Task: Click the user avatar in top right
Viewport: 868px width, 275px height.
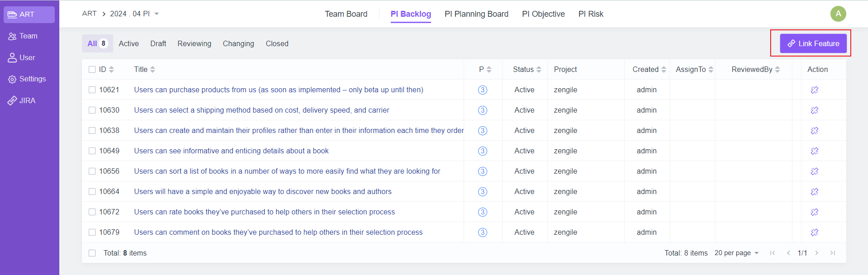Action: coord(838,14)
